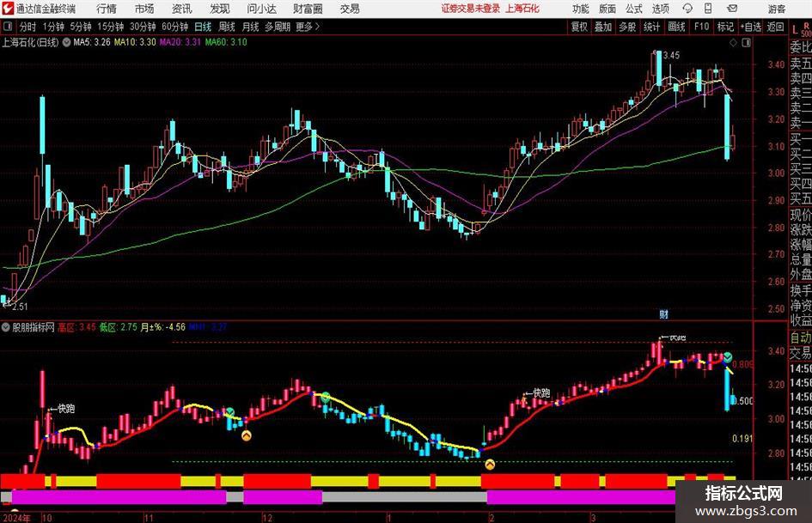Expand the 更多 periods chevron

point(308,27)
